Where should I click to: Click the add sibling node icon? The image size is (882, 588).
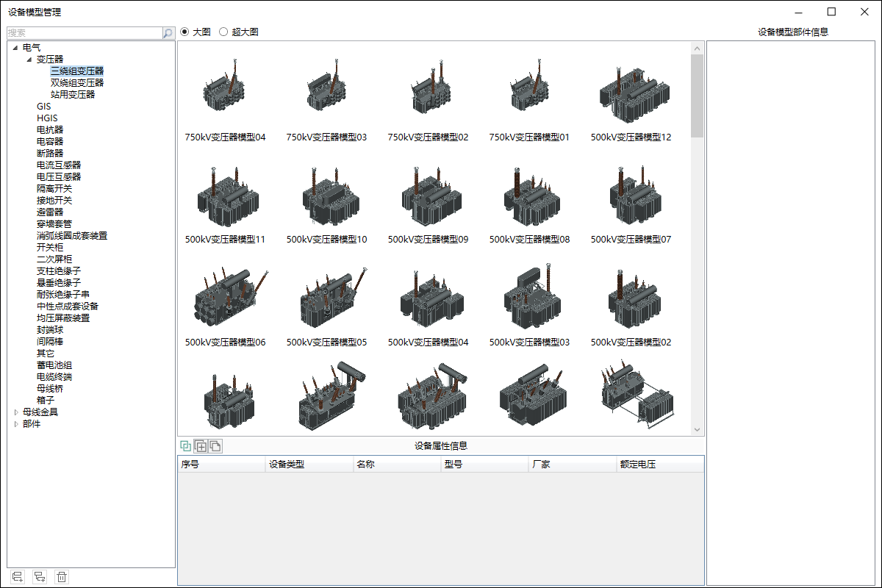click(18, 578)
